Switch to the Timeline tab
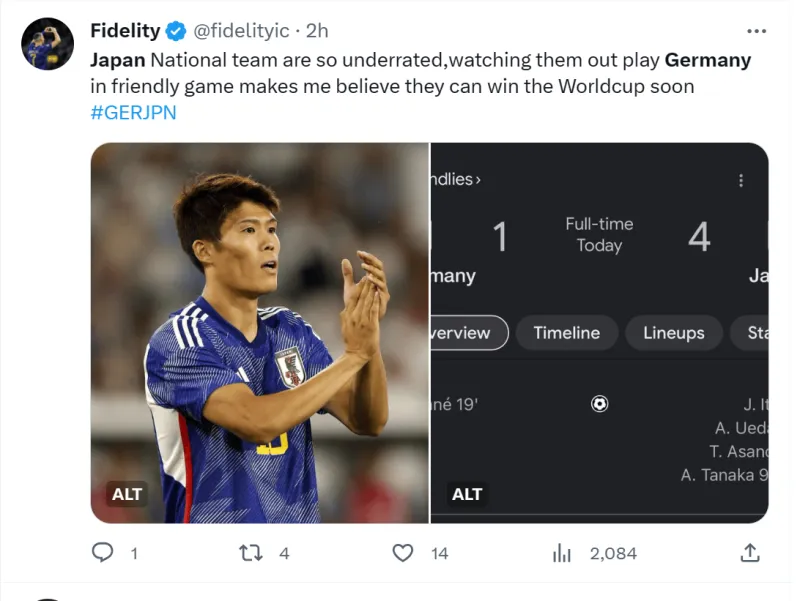Viewport: 800px width, 601px height. point(567,333)
